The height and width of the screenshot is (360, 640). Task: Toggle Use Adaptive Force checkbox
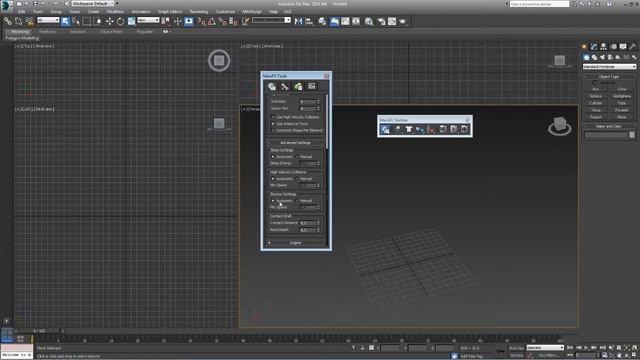coord(273,124)
